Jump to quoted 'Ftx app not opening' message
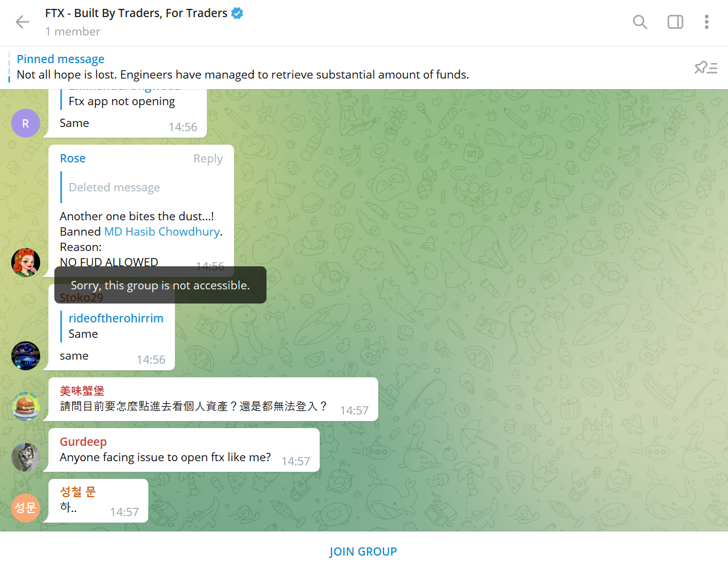Image resolution: width=728 pixels, height=571 pixels. coord(122,101)
